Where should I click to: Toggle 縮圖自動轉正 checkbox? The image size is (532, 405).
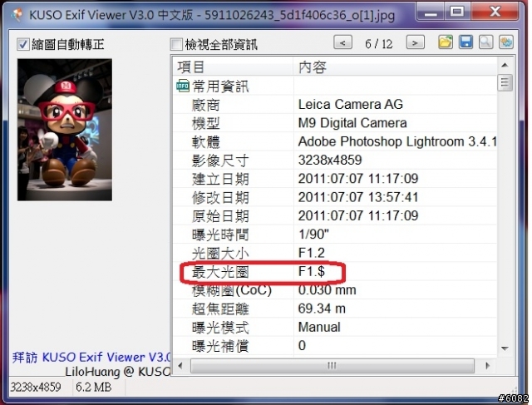coord(23,44)
